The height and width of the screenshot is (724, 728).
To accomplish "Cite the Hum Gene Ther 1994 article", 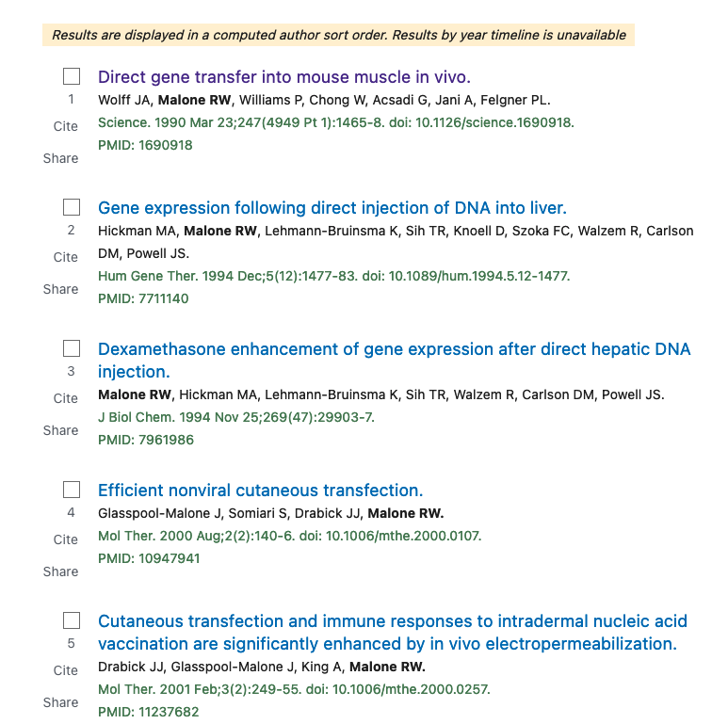I will (66, 257).
